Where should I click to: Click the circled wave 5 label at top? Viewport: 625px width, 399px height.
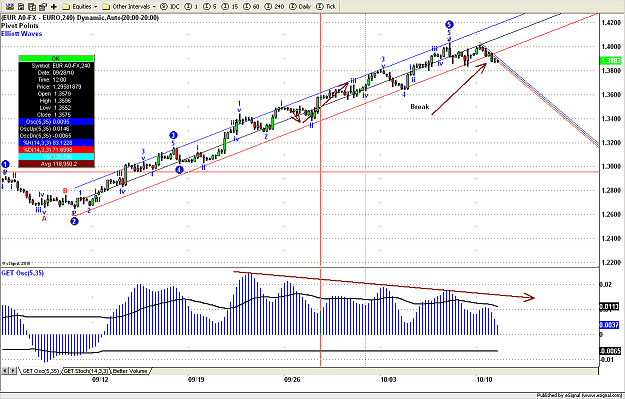pyautogui.click(x=449, y=25)
